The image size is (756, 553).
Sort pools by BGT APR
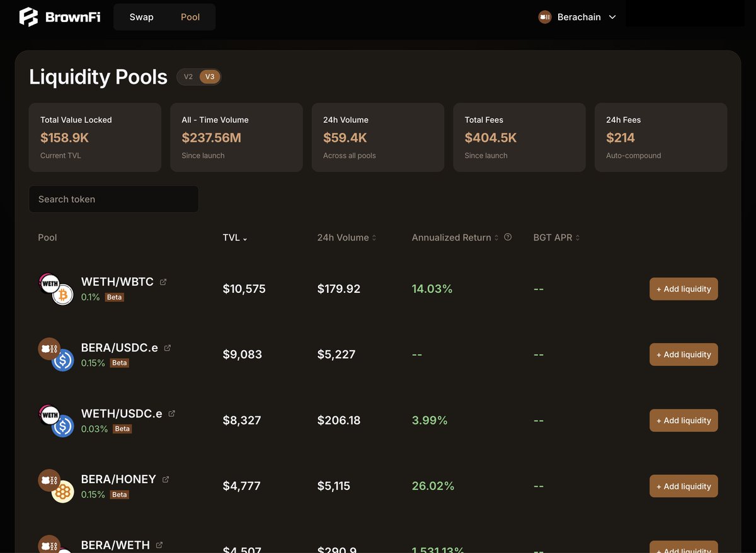(556, 237)
